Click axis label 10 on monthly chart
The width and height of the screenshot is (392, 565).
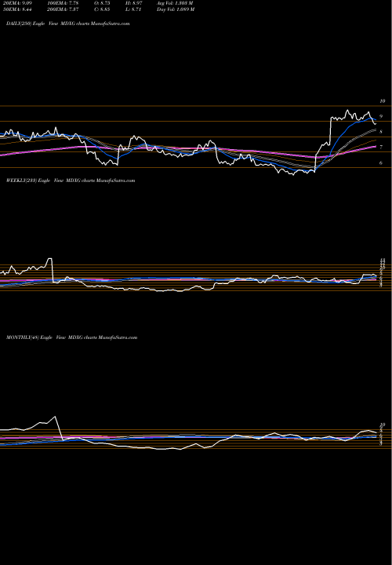coord(383,425)
